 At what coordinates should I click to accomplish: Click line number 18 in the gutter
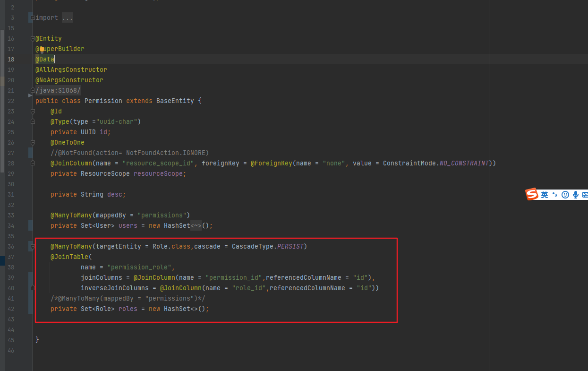(11, 59)
